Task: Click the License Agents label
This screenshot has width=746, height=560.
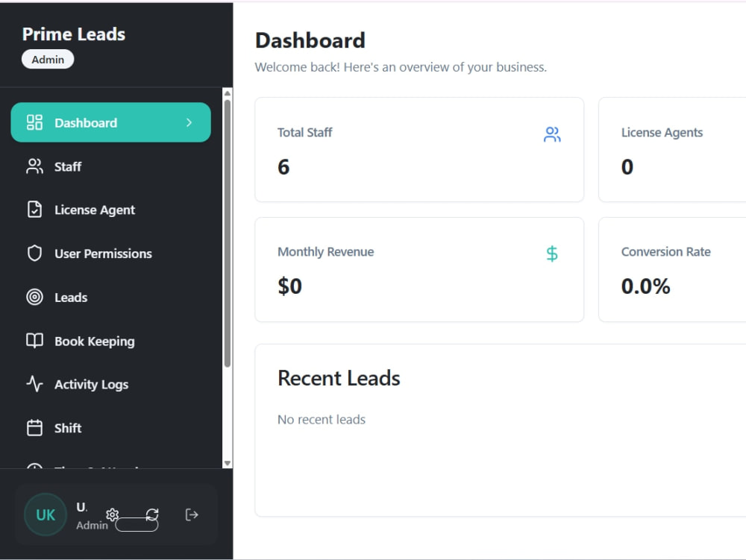Action: point(662,133)
